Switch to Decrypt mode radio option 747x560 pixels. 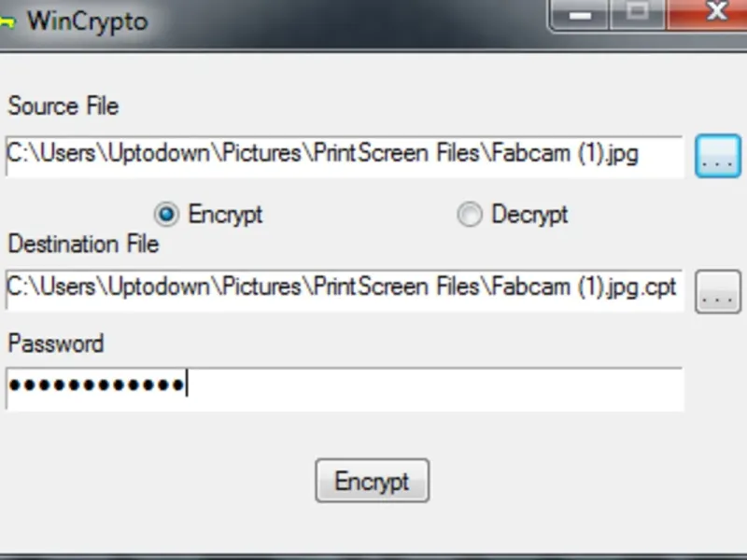470,216
